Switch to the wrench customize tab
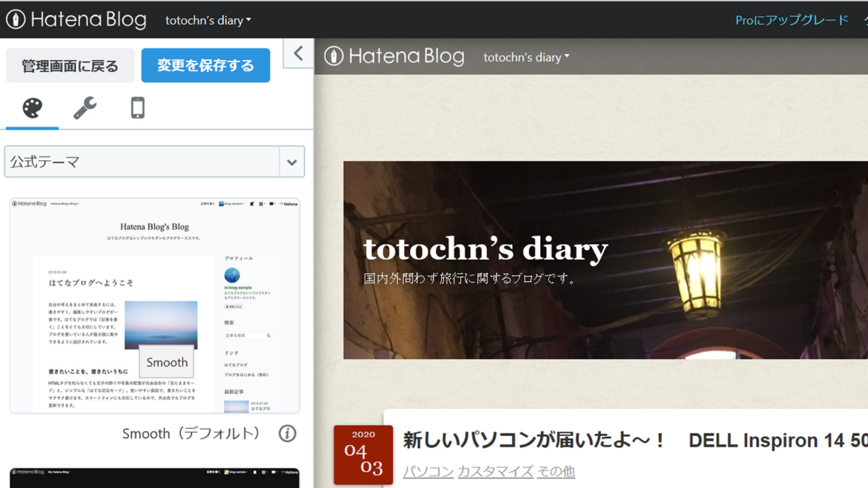The image size is (868, 488). click(x=85, y=108)
